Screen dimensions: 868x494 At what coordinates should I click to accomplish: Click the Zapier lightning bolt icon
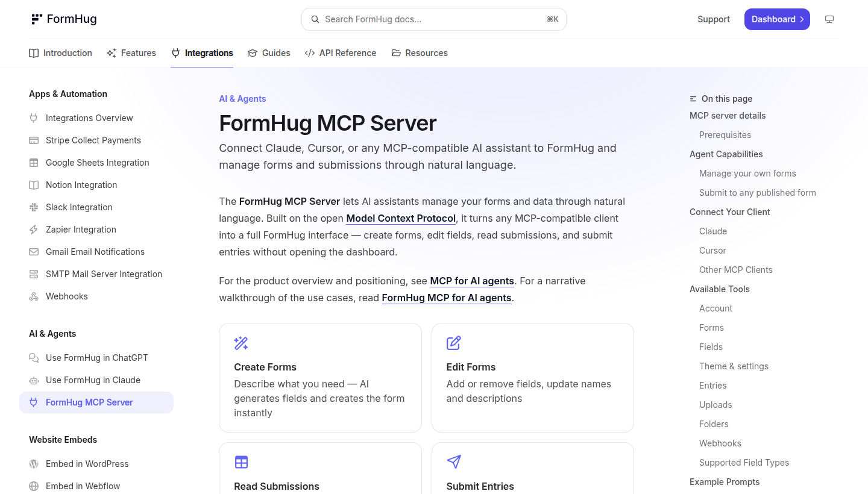pos(34,230)
